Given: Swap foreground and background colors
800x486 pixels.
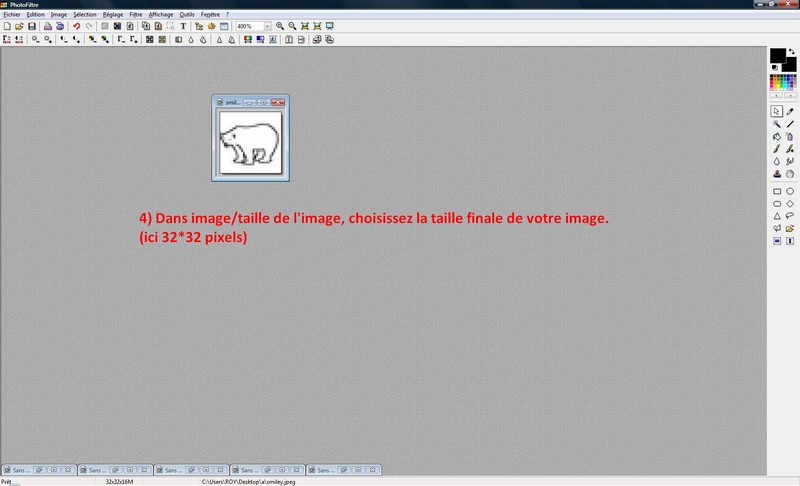Looking at the screenshot, I should pos(791,52).
